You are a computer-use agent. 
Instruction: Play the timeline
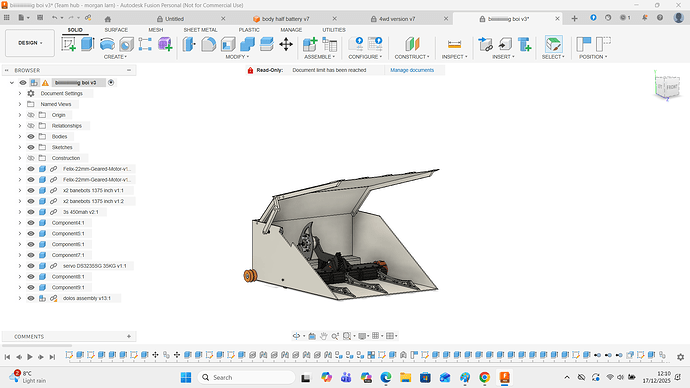pyautogui.click(x=30, y=357)
